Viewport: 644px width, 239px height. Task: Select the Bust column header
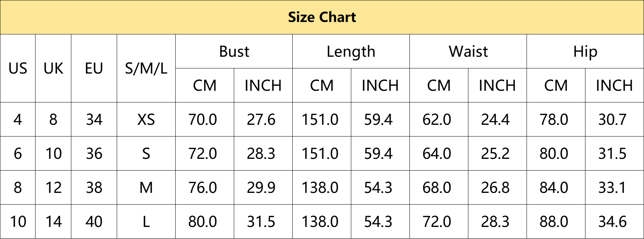[234, 52]
